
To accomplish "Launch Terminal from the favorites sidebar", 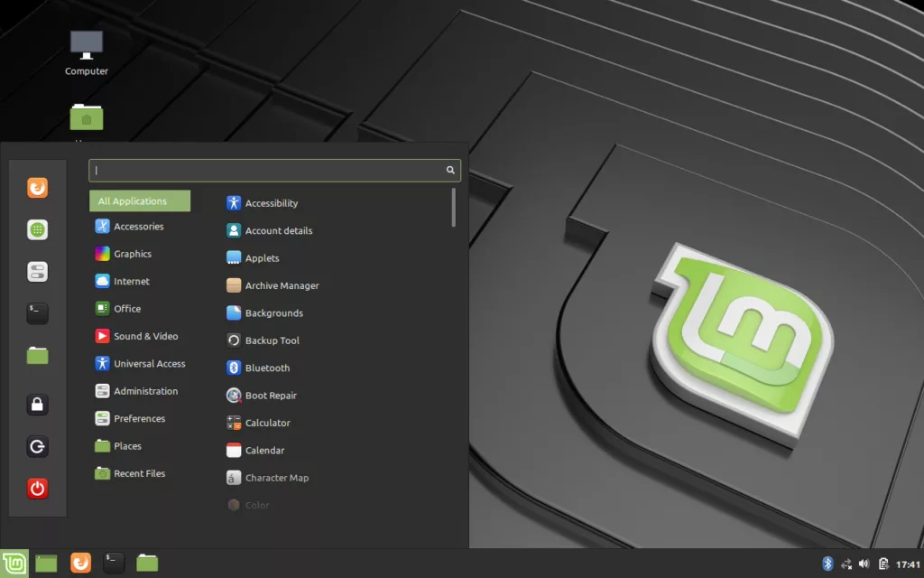I will [x=37, y=313].
